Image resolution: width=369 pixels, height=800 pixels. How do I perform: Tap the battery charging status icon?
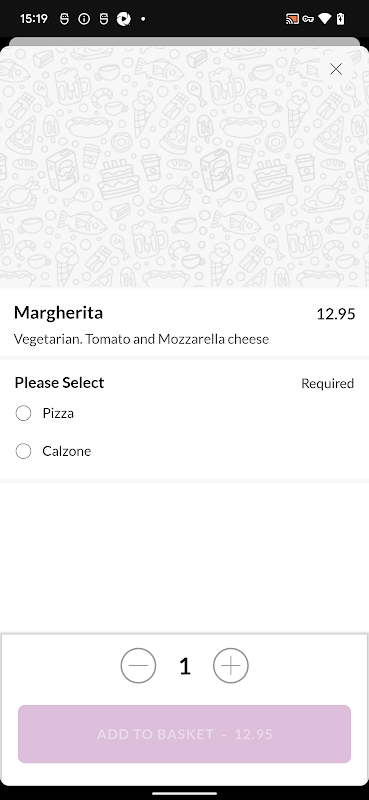click(x=340, y=19)
